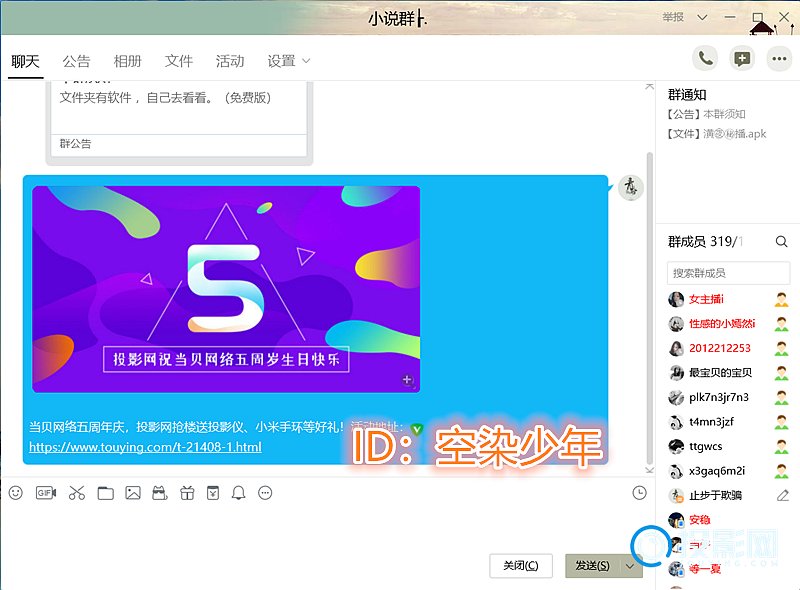Switch to the 聊天 tab
The width and height of the screenshot is (800, 590).
25,61
